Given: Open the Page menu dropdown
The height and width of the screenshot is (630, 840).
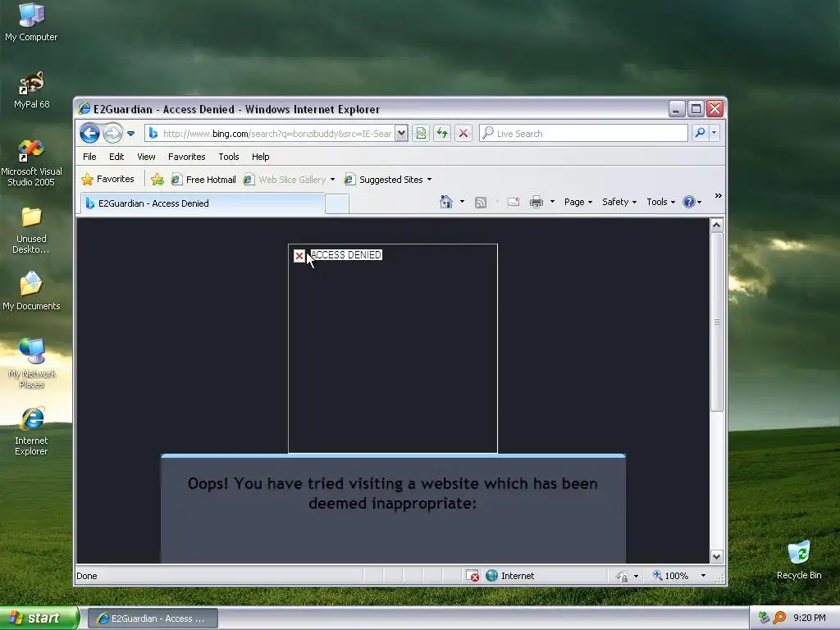Looking at the screenshot, I should [578, 202].
